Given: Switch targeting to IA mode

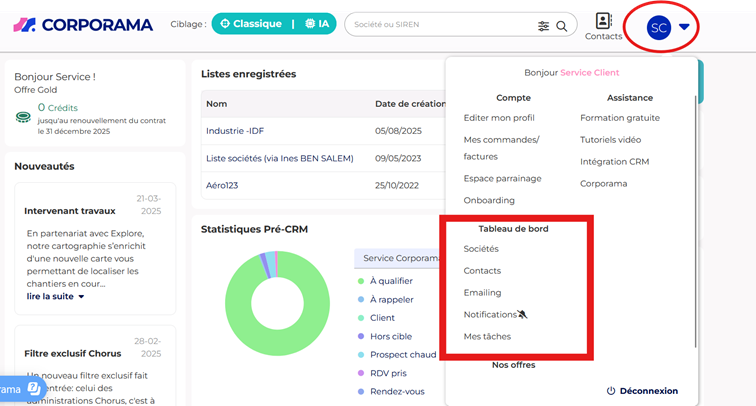Looking at the screenshot, I should point(316,25).
